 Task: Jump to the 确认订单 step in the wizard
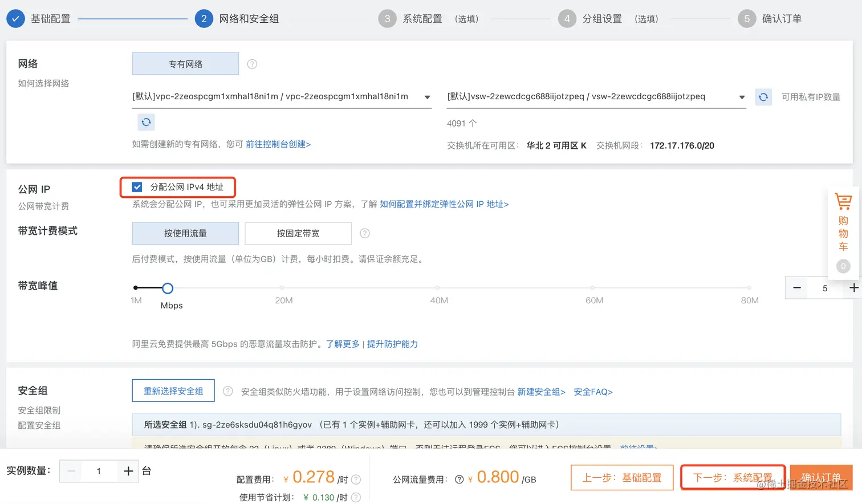pos(782,19)
